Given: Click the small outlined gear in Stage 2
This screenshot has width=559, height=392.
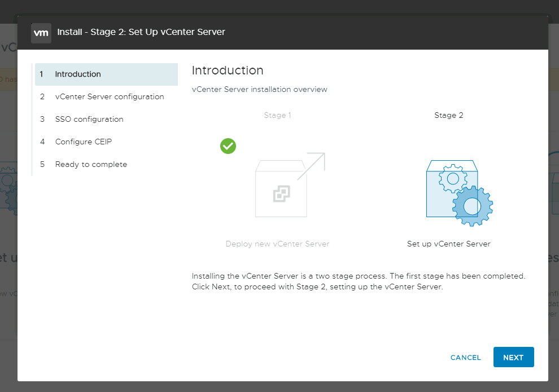Looking at the screenshot, I should (x=452, y=180).
